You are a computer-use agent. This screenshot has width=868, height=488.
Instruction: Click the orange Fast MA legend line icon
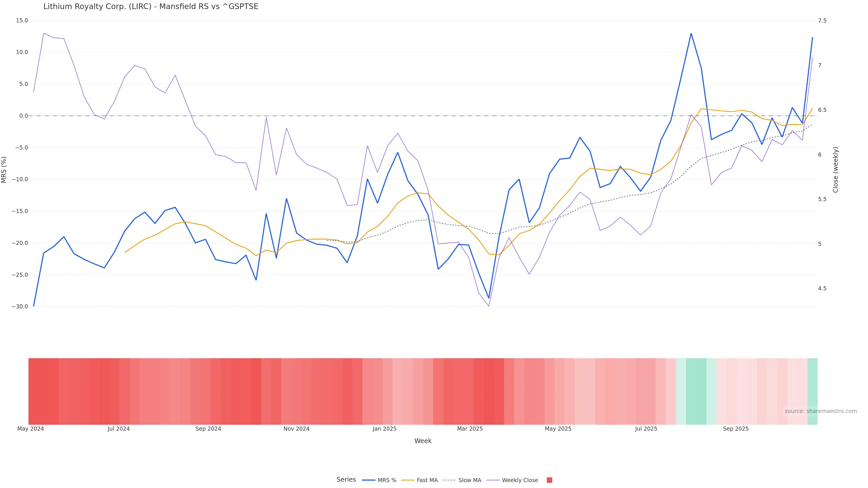(408, 480)
